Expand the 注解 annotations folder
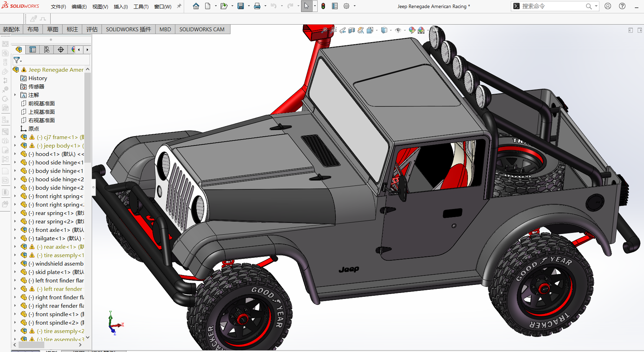Screen dimensions: 644x352 [15, 95]
